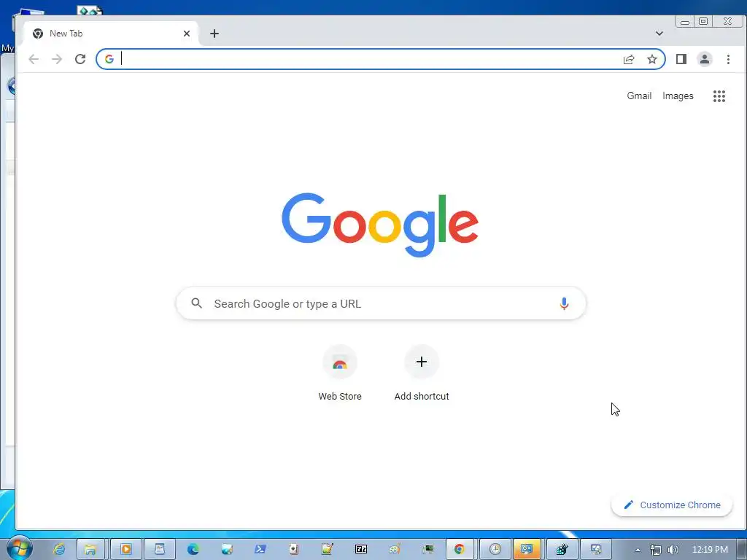Screen dimensions: 747x560
Task: Open the Chrome profile avatar
Action: coord(705,59)
